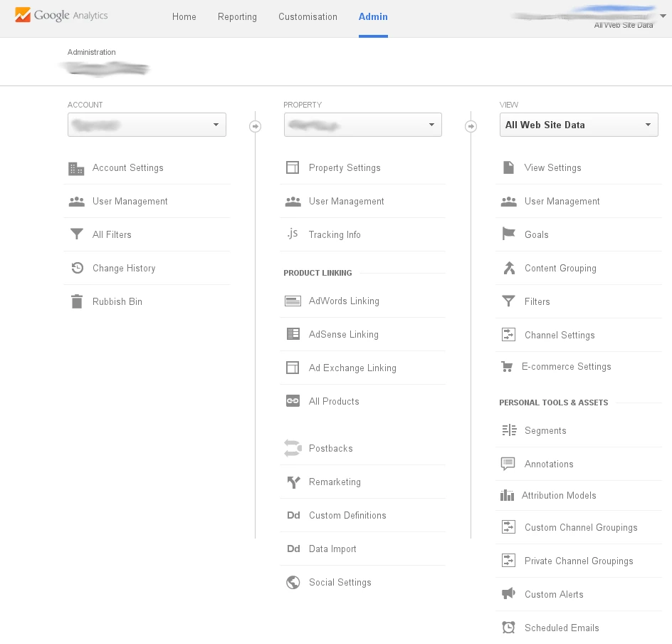The height and width of the screenshot is (644, 672).
Task: Click the Account Settings building icon
Action: click(76, 169)
